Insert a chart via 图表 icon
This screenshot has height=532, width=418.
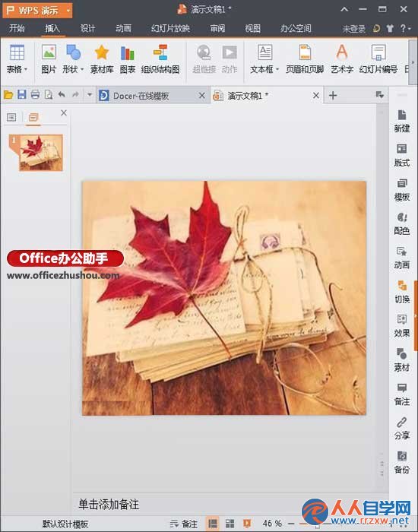[x=128, y=59]
